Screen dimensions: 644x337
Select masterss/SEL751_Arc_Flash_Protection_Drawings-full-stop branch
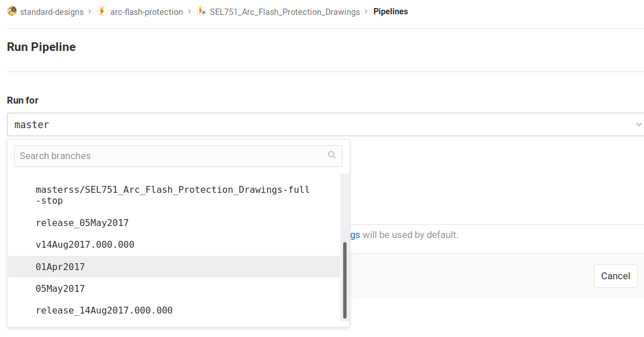(173, 195)
